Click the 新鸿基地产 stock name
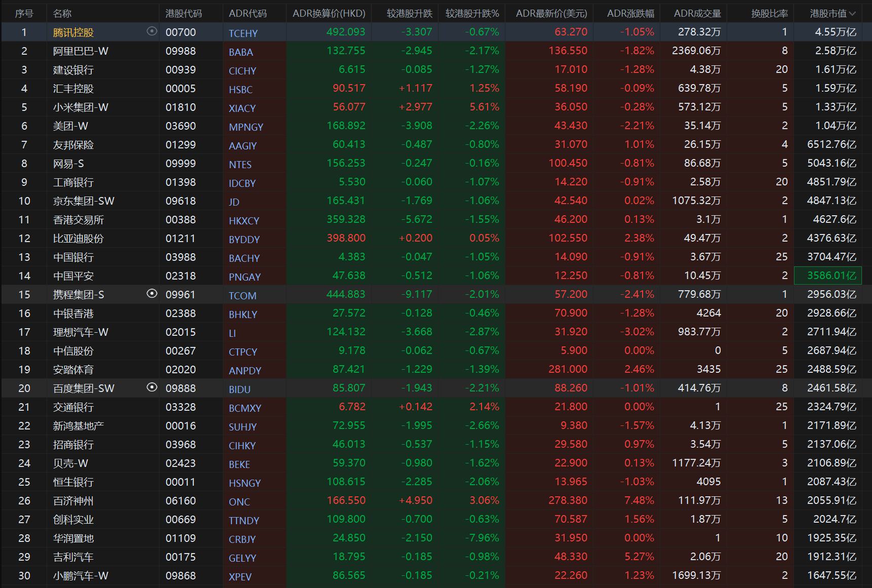This screenshot has width=872, height=588. coord(78,426)
